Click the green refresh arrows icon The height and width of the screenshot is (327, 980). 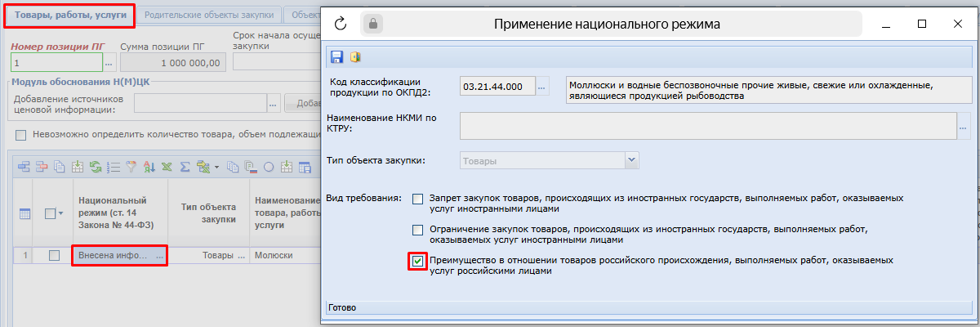(x=96, y=167)
